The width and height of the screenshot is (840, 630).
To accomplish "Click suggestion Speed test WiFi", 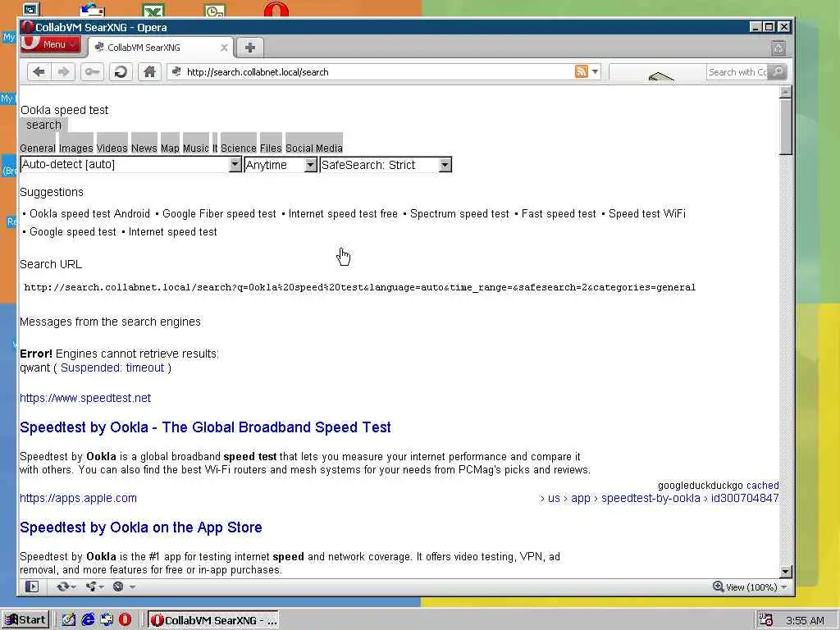I will (647, 214).
